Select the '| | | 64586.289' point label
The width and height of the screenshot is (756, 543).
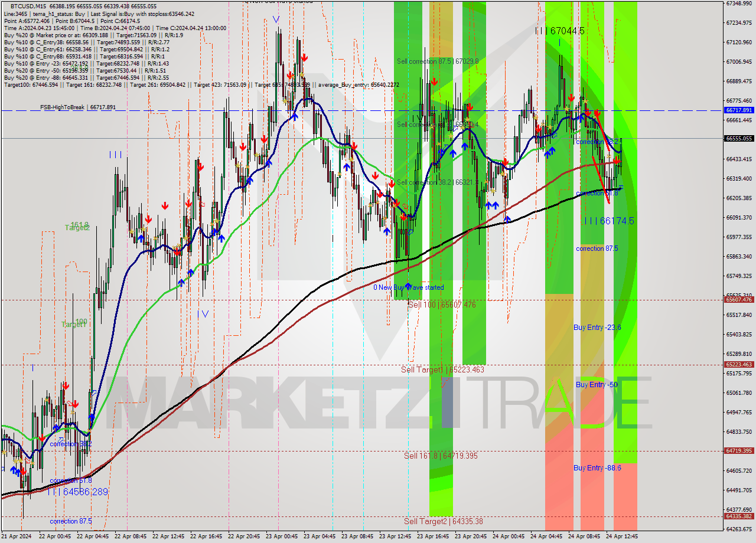78,492
